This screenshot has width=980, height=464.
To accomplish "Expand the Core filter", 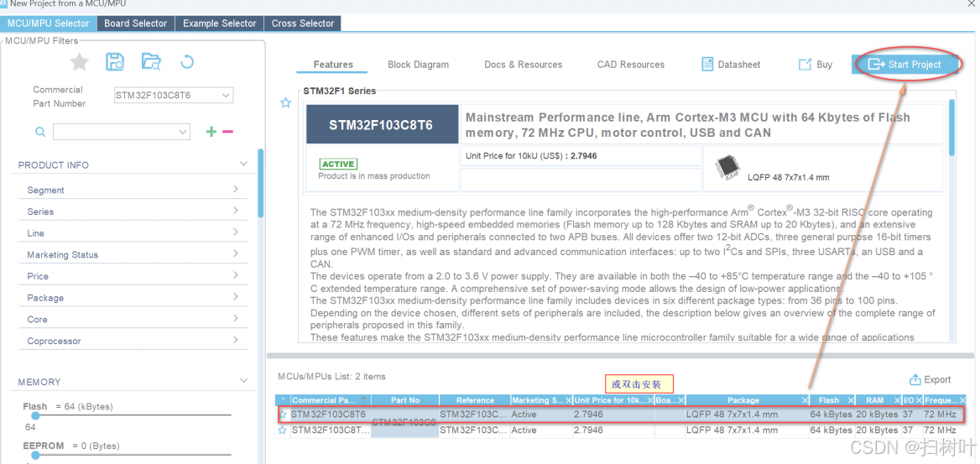I will (236, 318).
